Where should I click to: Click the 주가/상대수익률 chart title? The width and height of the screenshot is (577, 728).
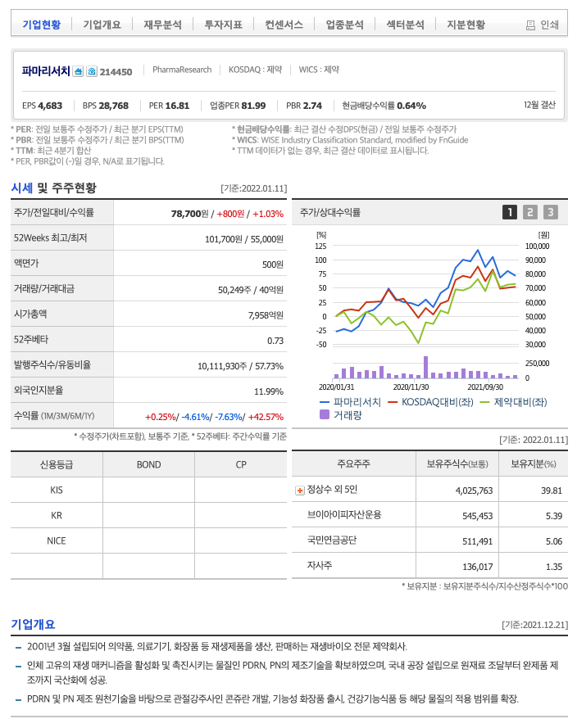pyautogui.click(x=330, y=213)
